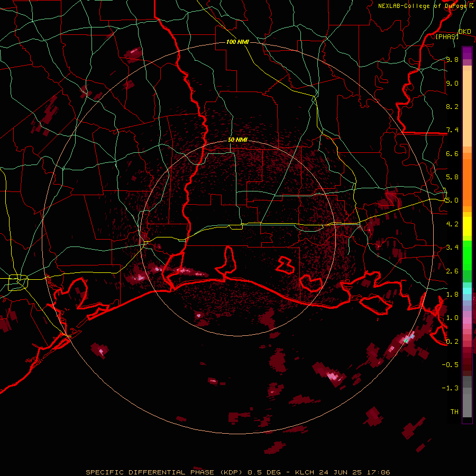Pick the bright green segment of the color bar
Viewport: 476px width, 476px height.
tap(467, 255)
